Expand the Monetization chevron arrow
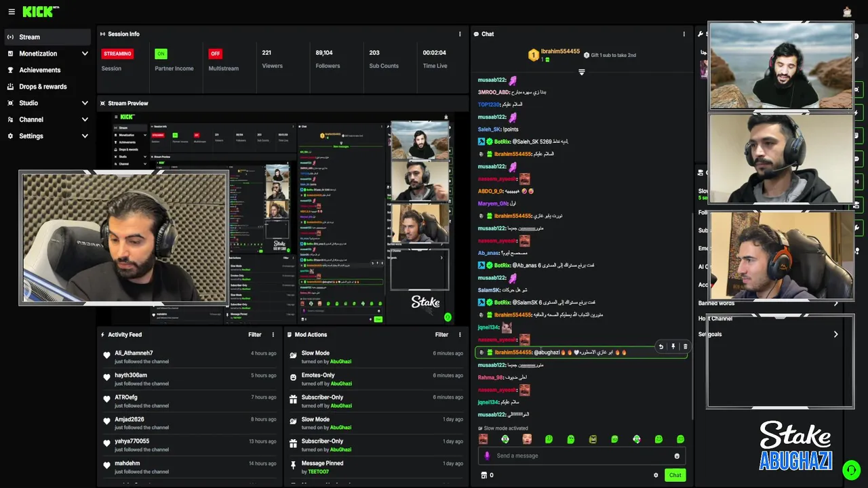 tap(85, 54)
